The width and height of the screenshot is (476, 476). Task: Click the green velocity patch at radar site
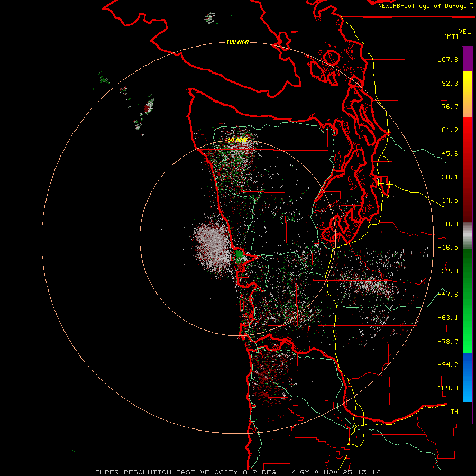click(x=240, y=256)
